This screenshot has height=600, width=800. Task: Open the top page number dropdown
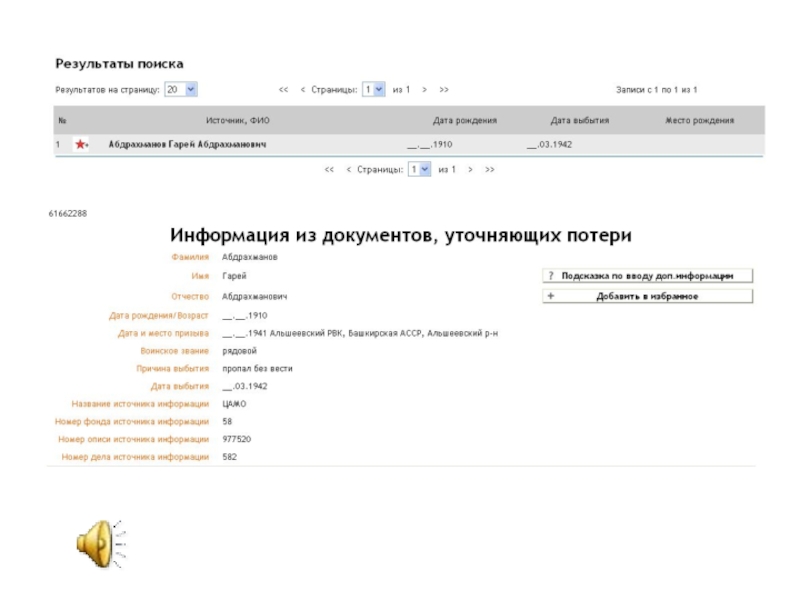click(x=373, y=90)
